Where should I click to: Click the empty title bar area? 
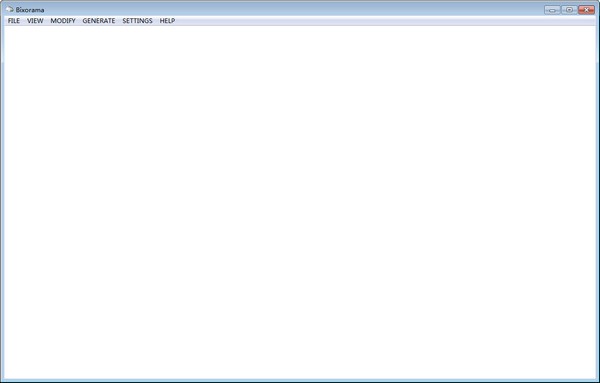(294, 9)
